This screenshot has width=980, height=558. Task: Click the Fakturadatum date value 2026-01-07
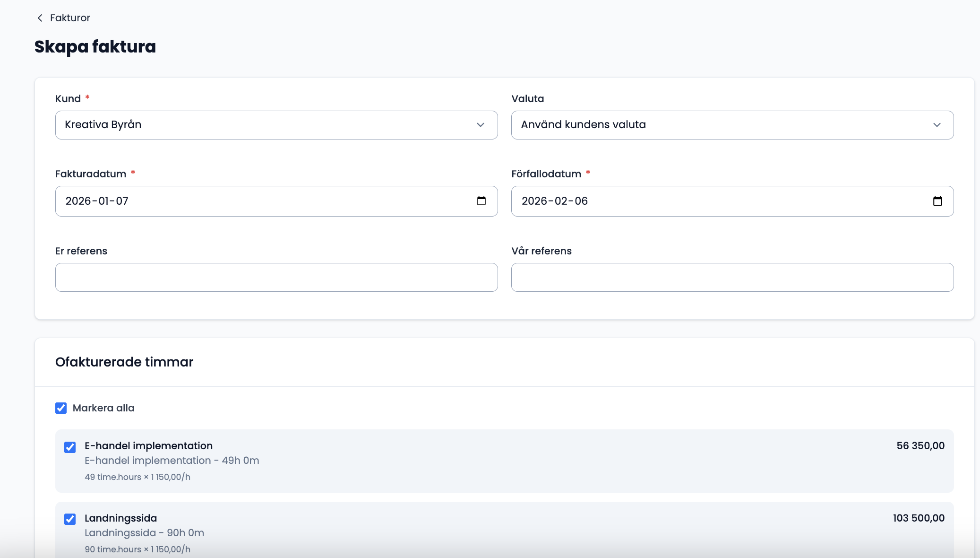point(97,201)
